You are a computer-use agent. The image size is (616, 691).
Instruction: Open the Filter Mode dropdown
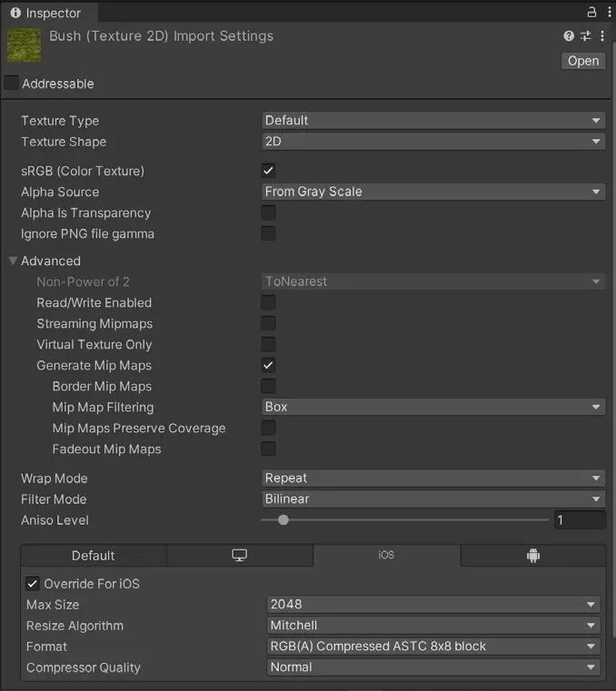click(433, 499)
